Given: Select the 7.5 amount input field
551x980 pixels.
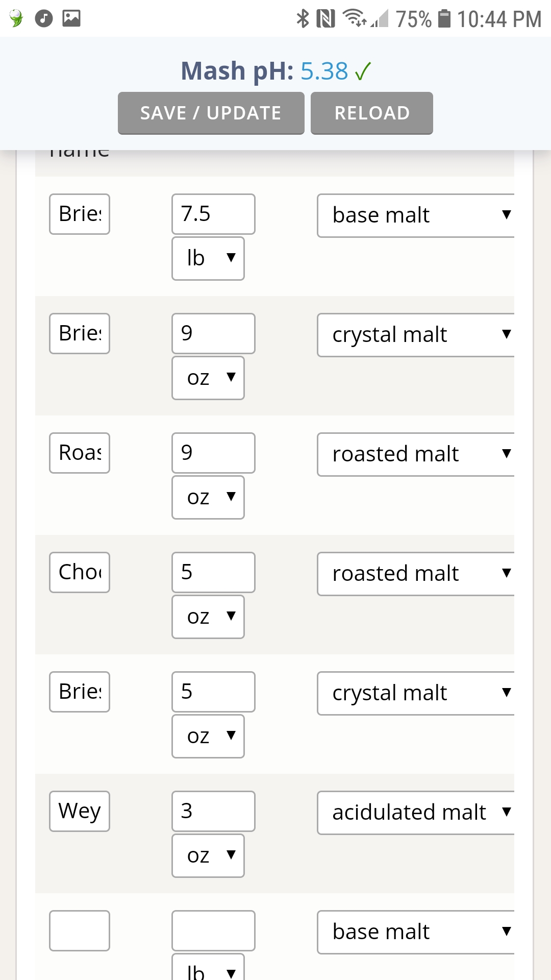Looking at the screenshot, I should pos(213,214).
